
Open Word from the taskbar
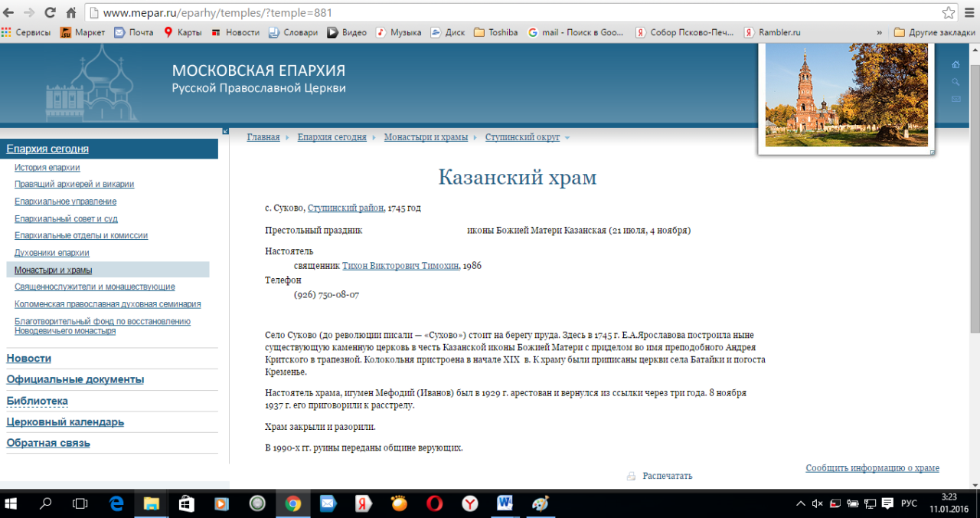(x=505, y=503)
